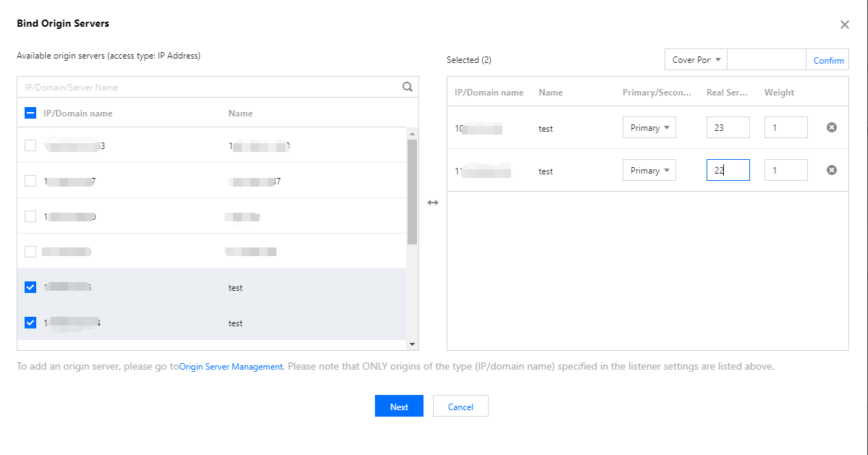
Task: Click the transfer arrows between lists
Action: (x=433, y=203)
